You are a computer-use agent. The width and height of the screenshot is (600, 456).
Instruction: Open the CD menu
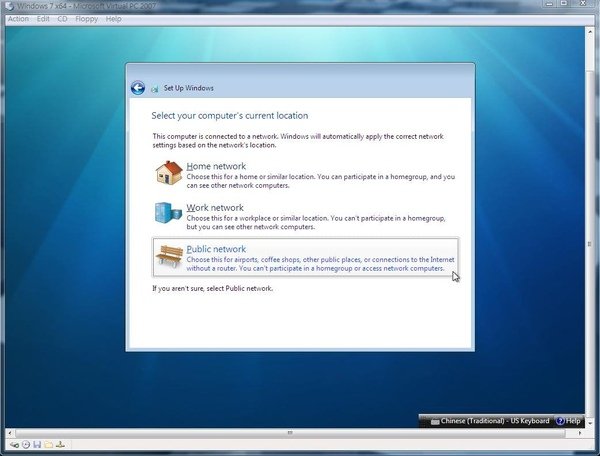pos(62,19)
